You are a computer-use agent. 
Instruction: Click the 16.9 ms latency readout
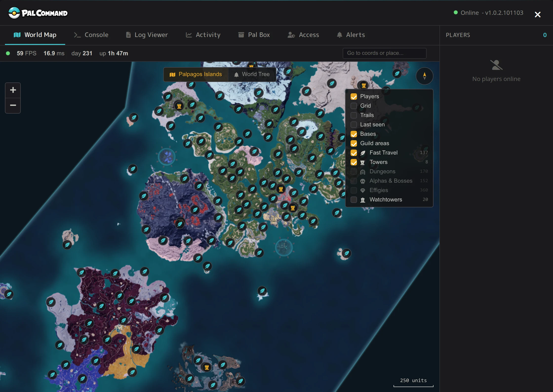point(54,53)
